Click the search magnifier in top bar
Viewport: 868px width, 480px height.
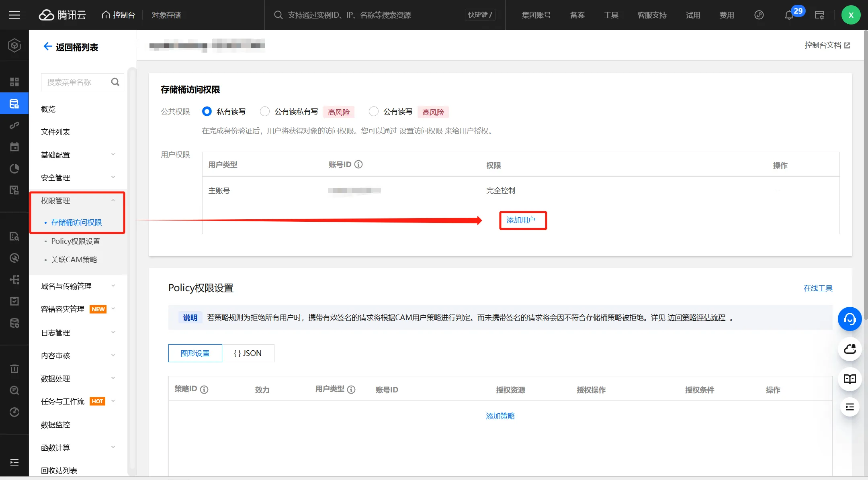278,15
